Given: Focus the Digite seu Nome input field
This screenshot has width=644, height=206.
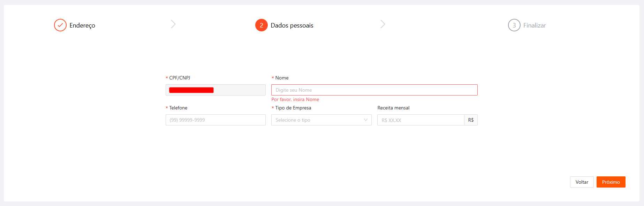Looking at the screenshot, I should coord(374,90).
